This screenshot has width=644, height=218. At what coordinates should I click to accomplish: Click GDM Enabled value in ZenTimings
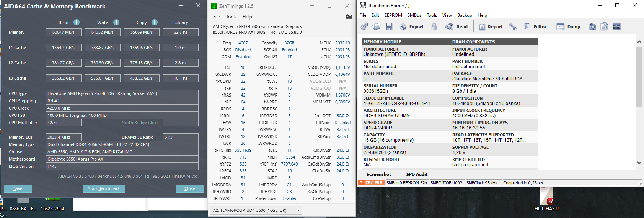pyautogui.click(x=243, y=57)
